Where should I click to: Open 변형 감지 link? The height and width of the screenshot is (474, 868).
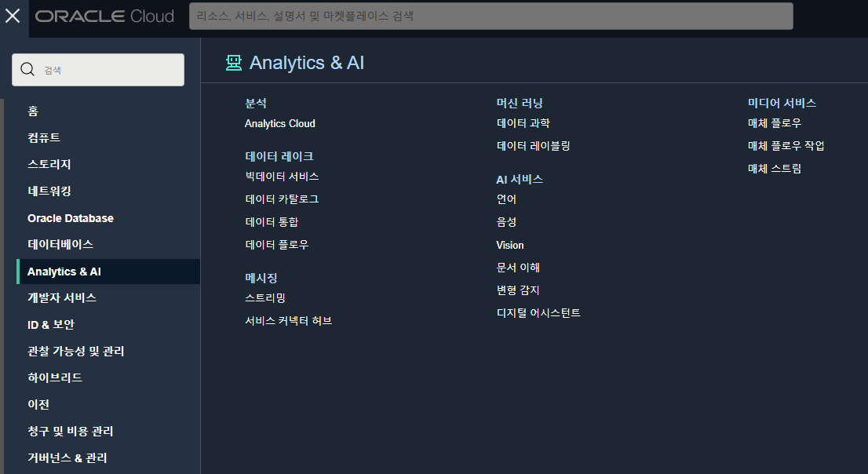(518, 290)
